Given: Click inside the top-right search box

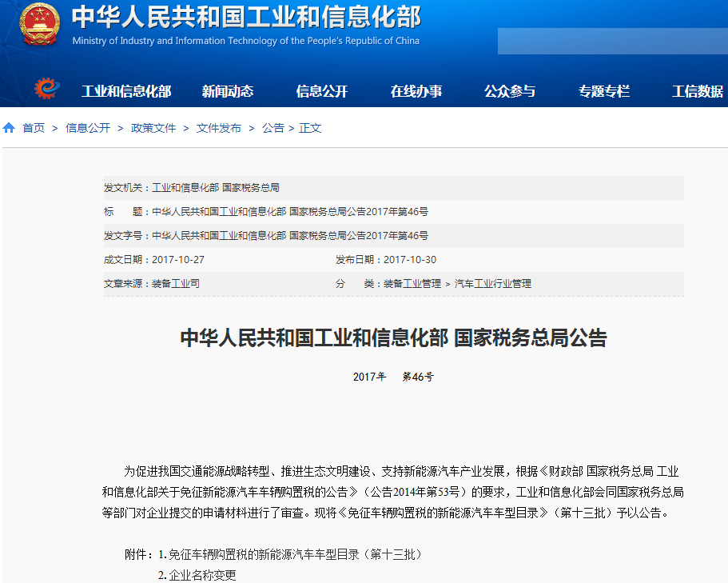Looking at the screenshot, I should [x=612, y=41].
